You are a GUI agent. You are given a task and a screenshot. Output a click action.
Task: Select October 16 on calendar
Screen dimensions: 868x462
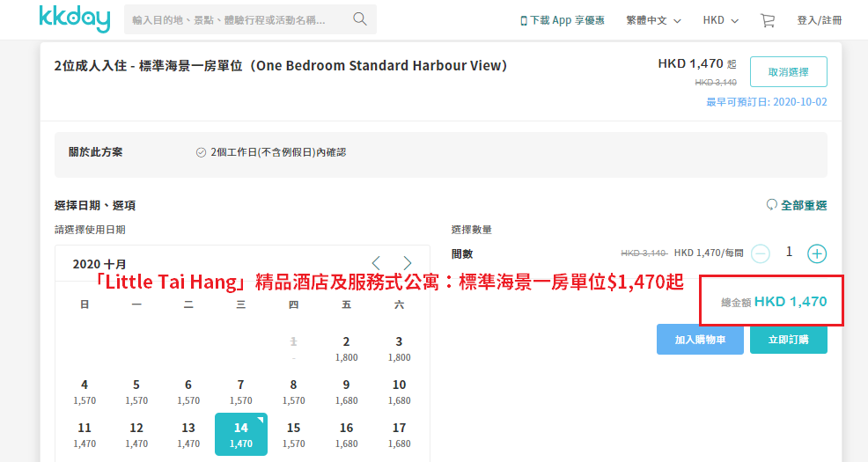(x=346, y=435)
